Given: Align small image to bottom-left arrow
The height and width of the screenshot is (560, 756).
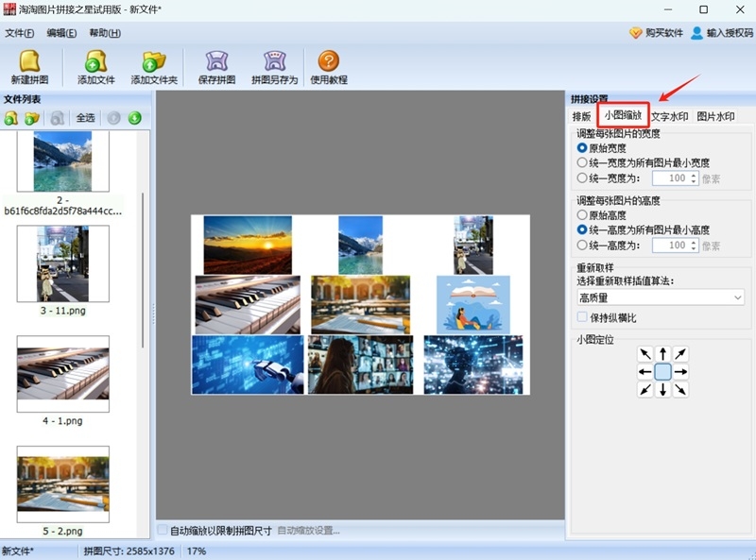Looking at the screenshot, I should click(645, 389).
